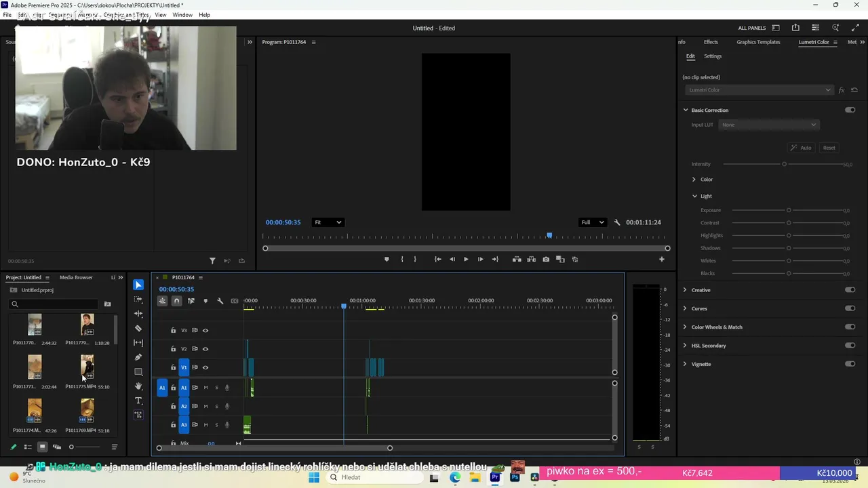
Task: Open the Input LUT dropdown
Action: coord(769,125)
